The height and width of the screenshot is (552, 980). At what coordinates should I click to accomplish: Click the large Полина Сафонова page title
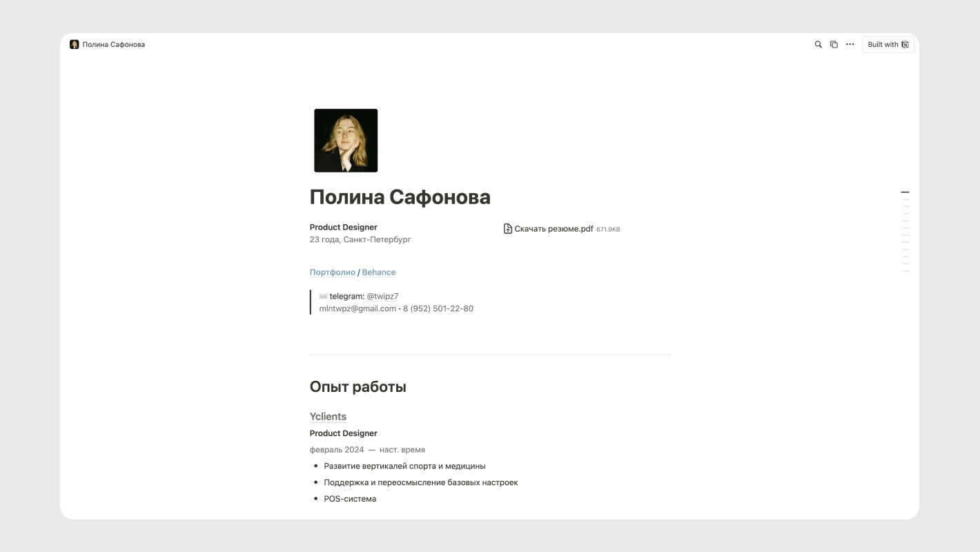point(400,197)
